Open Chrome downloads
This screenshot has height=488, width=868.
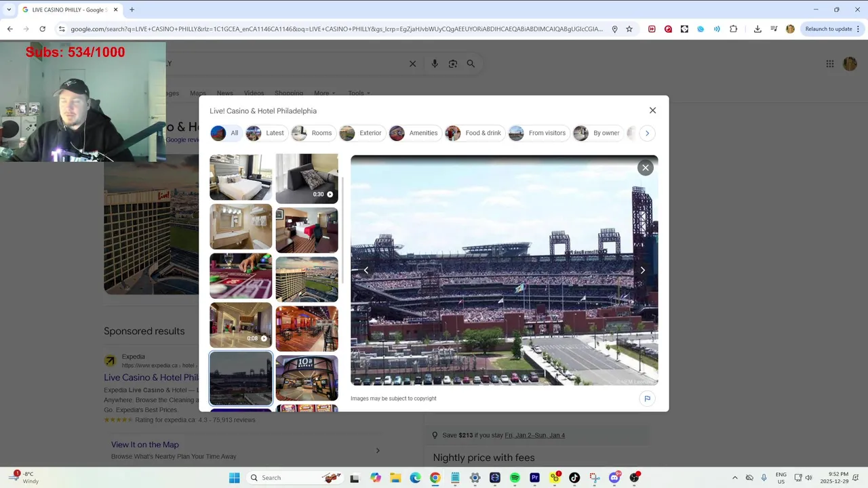(757, 29)
